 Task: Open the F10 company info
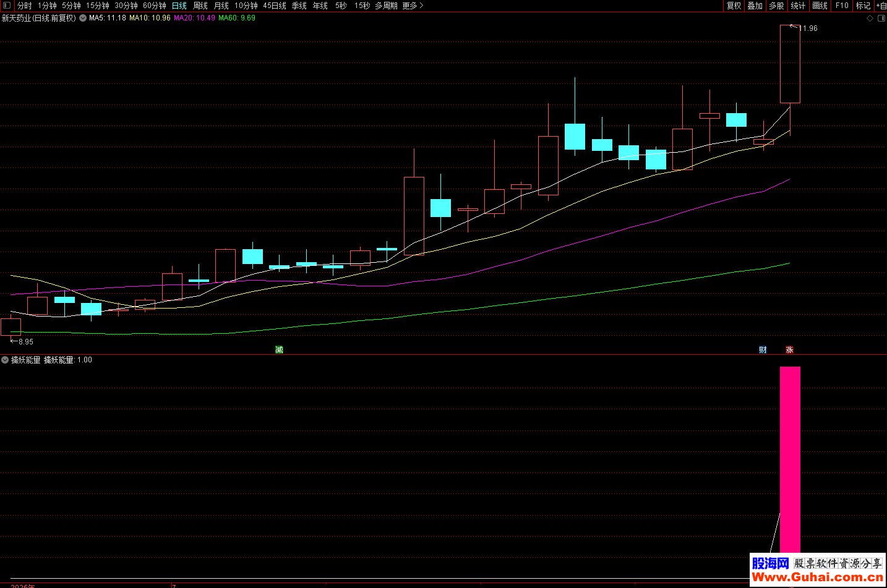pyautogui.click(x=842, y=6)
